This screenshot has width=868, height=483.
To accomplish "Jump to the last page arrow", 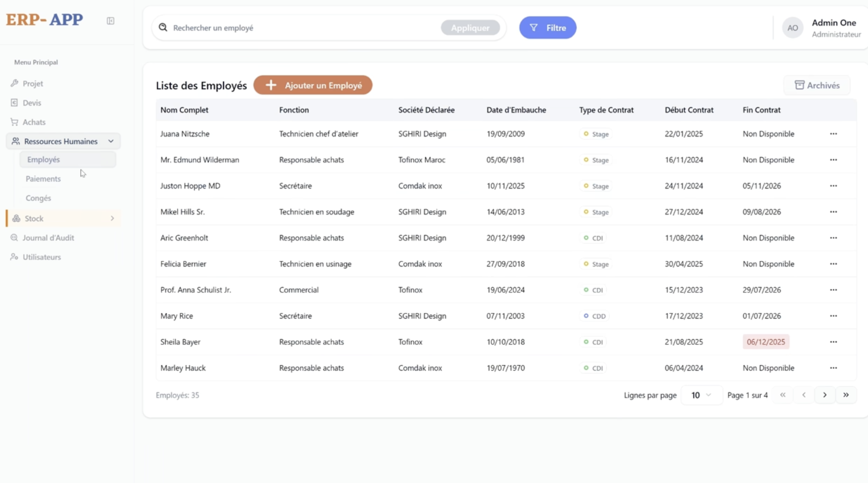I will pyautogui.click(x=846, y=395).
